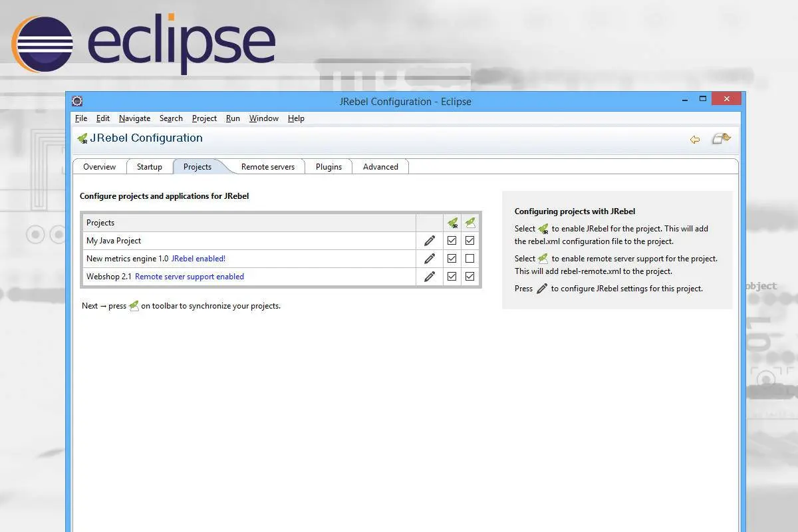Select the Webshop 2.1 project name
The image size is (798, 532).
(x=109, y=277)
